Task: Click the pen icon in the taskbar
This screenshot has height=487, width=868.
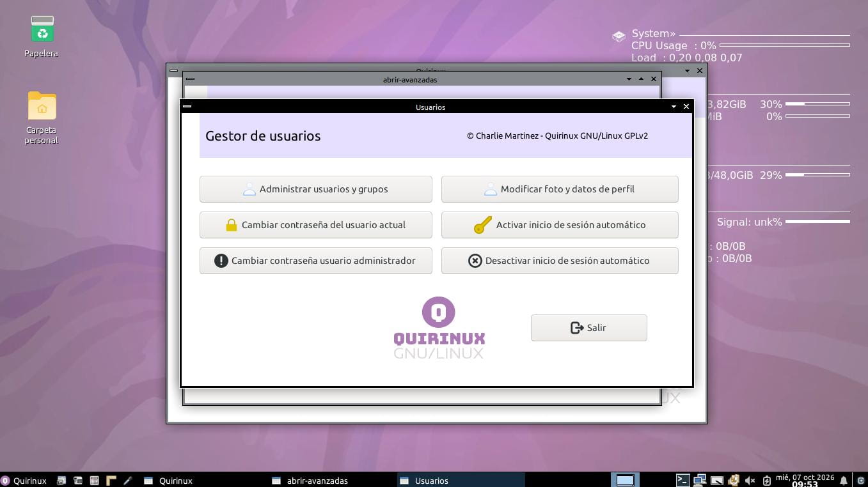Action: pyautogui.click(x=127, y=481)
